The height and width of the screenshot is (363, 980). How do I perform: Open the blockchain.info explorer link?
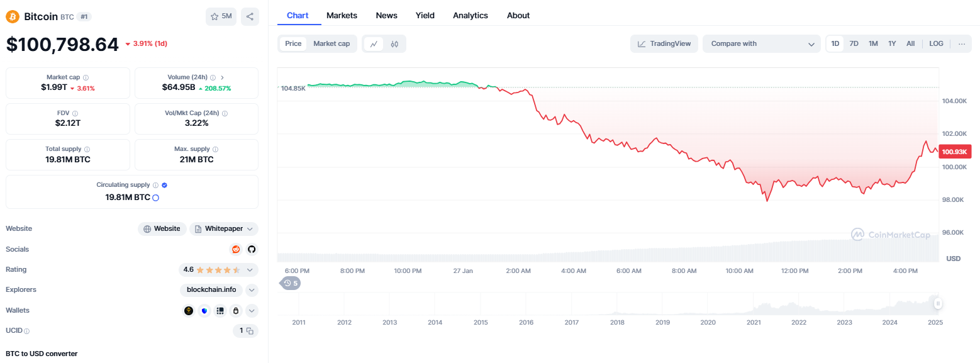click(x=211, y=290)
